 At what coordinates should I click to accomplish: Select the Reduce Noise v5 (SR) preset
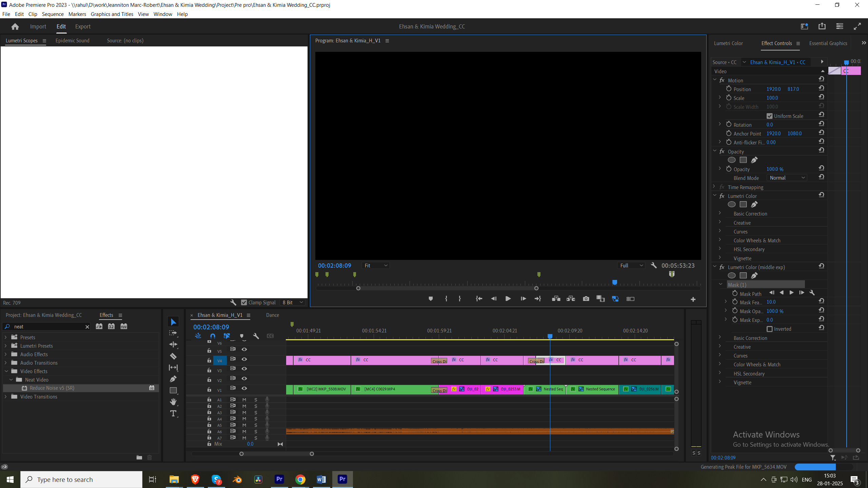(52, 388)
